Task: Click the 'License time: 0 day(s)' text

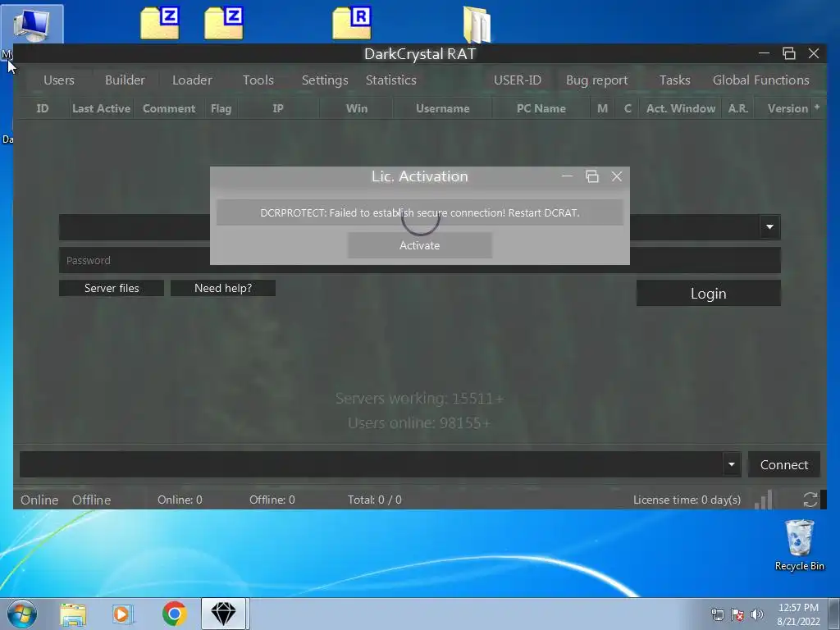Action: click(x=687, y=500)
